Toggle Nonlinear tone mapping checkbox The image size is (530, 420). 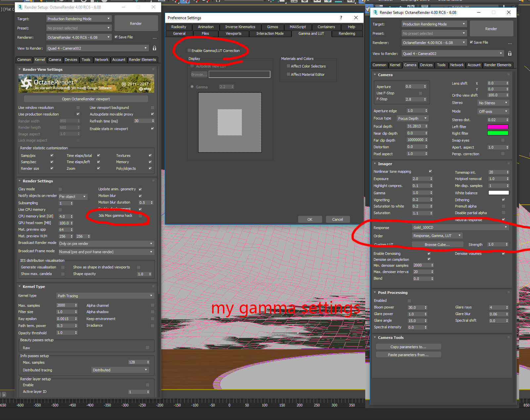(430, 171)
